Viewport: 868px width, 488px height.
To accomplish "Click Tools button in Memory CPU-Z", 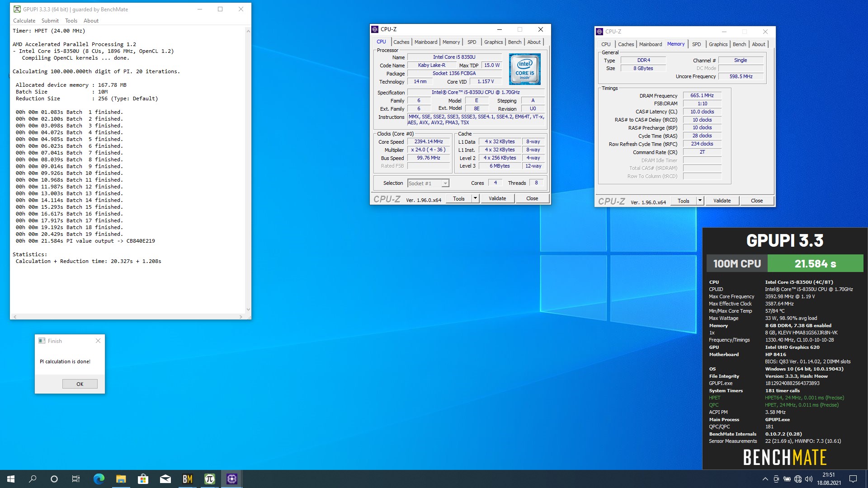I will point(683,201).
